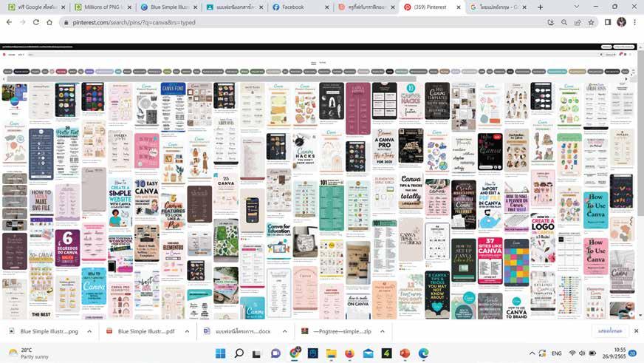Go back to the previous page

[9, 22]
